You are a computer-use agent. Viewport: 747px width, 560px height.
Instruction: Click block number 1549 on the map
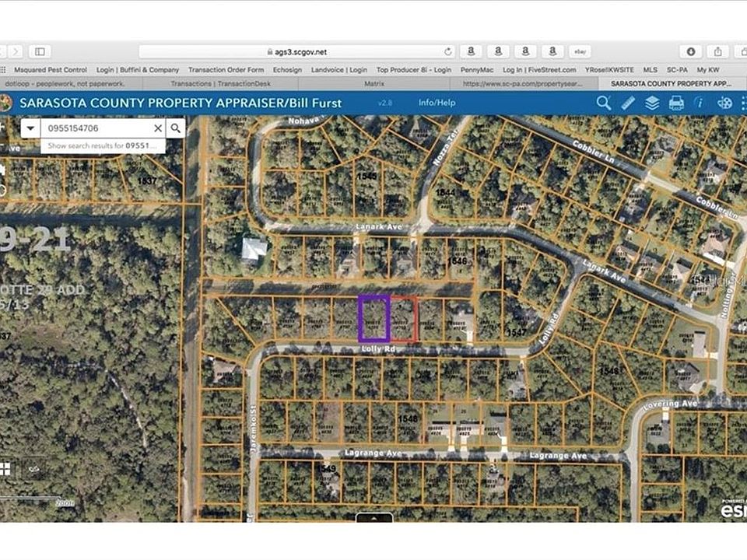[x=326, y=468]
